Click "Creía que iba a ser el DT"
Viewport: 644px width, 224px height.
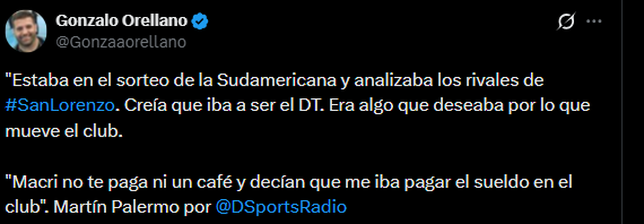(216, 106)
